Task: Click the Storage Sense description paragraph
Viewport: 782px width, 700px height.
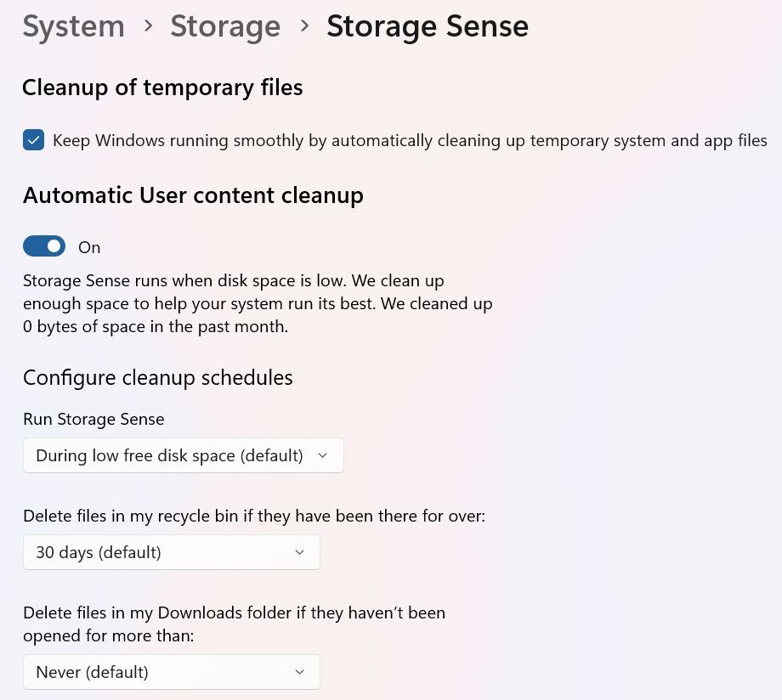Action: pyautogui.click(x=257, y=303)
